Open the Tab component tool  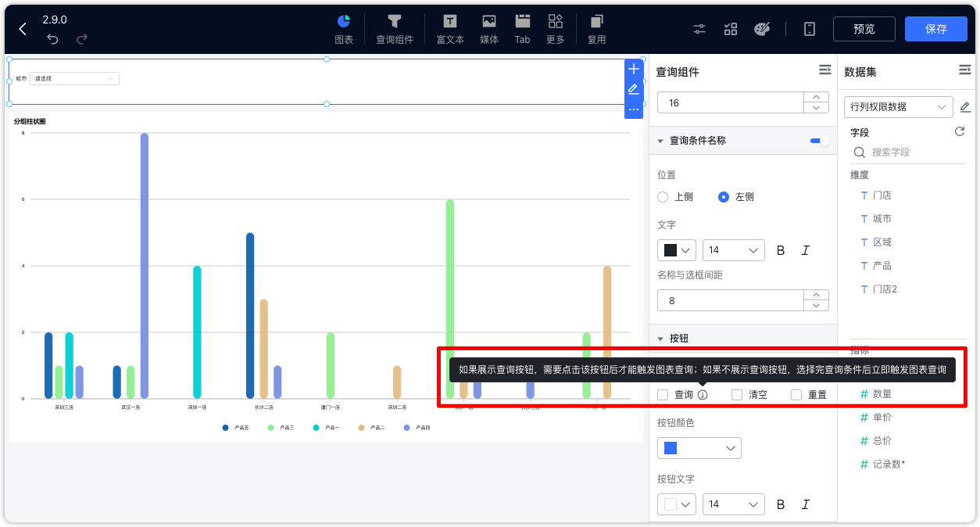522,29
